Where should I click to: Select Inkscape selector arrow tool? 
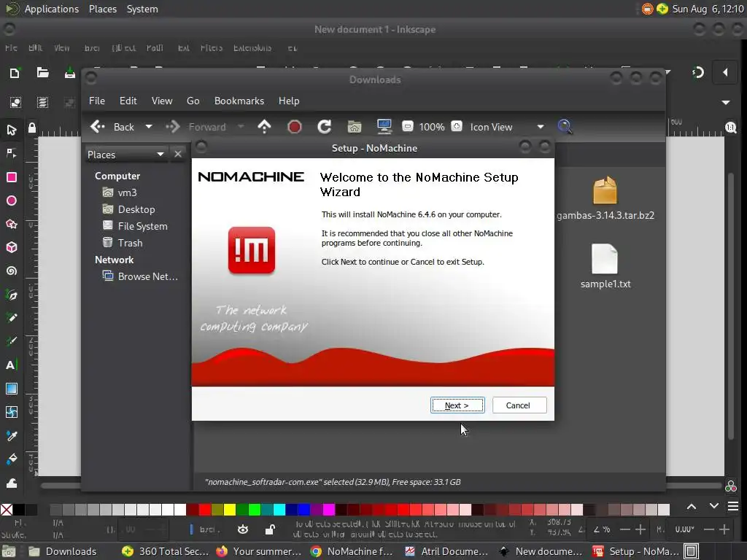click(x=12, y=130)
